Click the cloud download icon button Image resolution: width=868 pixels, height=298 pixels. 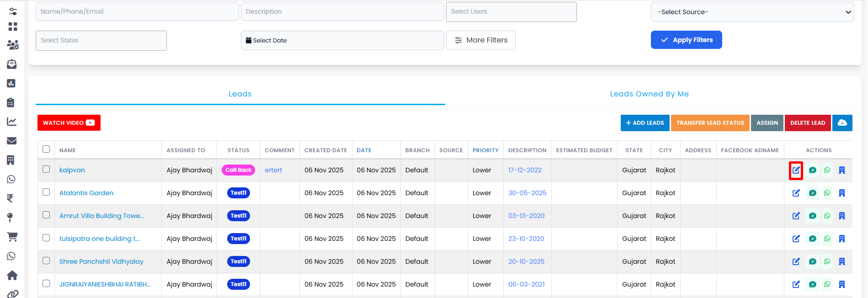pos(842,123)
